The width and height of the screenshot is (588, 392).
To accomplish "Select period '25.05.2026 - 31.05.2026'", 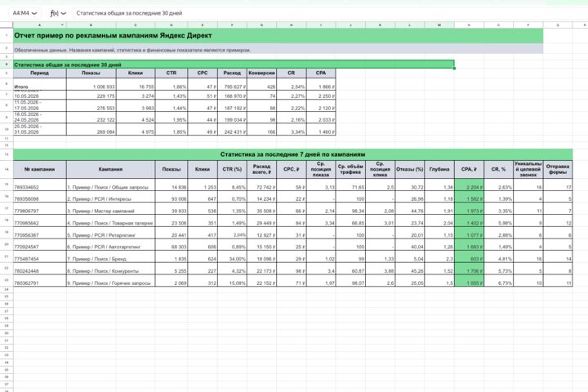I will (x=40, y=129).
